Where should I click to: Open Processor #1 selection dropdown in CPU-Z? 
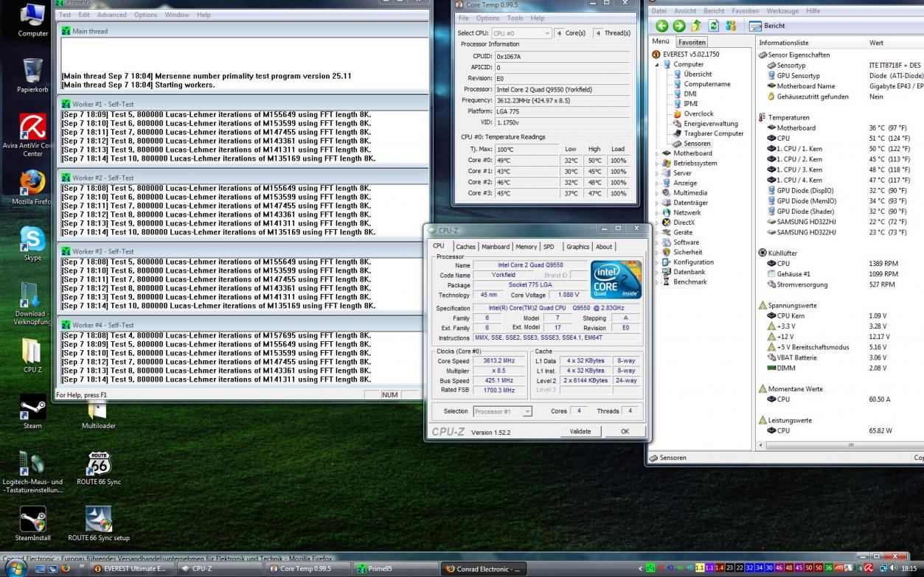[x=502, y=411]
